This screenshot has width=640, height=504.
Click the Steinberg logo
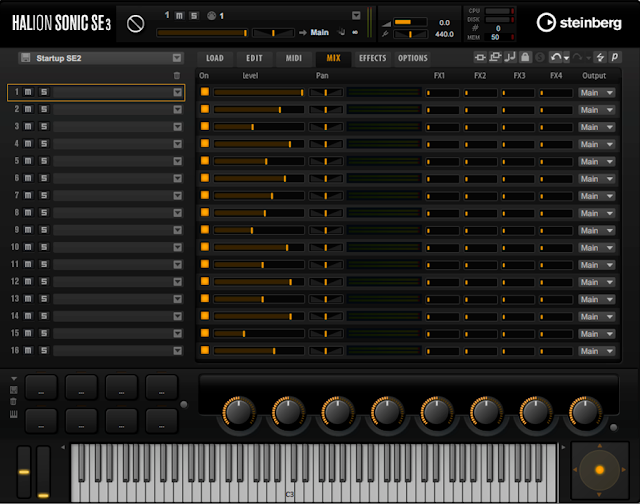pyautogui.click(x=579, y=22)
